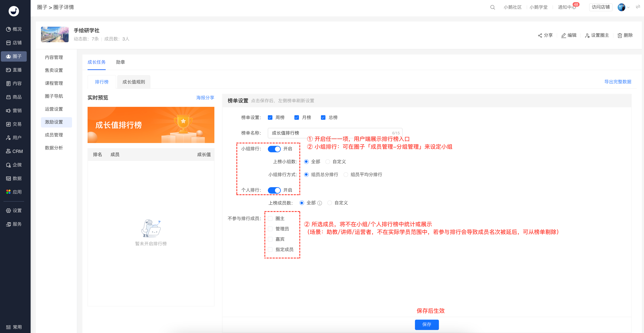Select 组员平均分排行 option
This screenshot has width=644, height=333.
(346, 175)
